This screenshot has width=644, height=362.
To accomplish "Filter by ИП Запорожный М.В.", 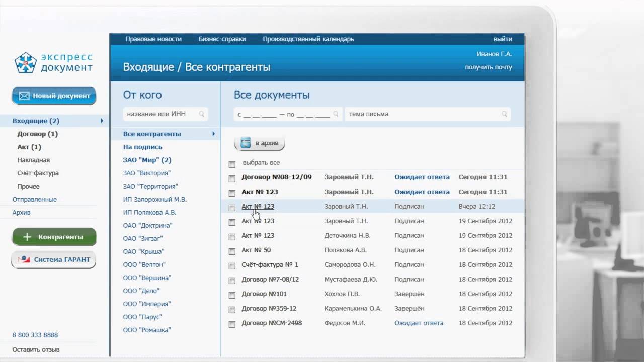I will [x=155, y=199].
